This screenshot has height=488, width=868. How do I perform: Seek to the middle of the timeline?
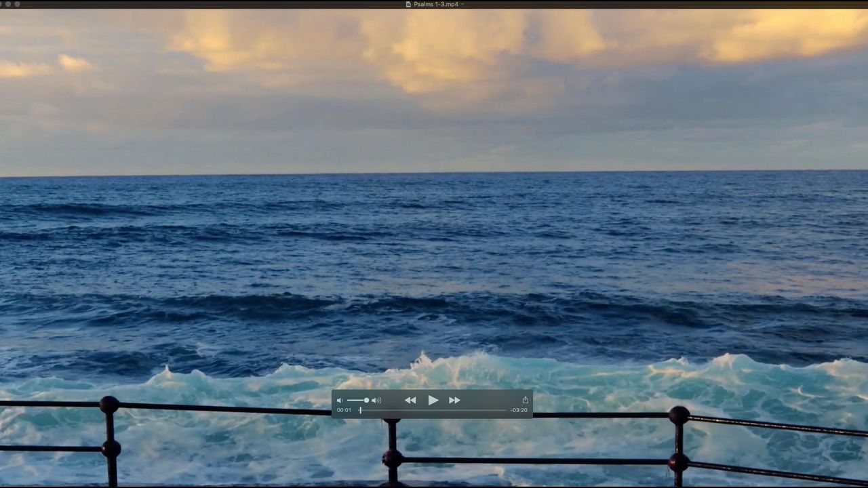[433, 410]
